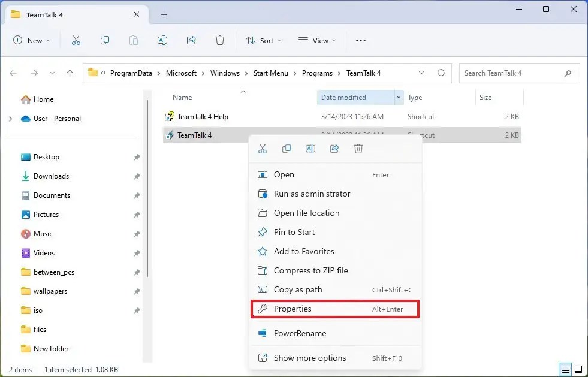This screenshot has width=588, height=377.
Task: Open the See more ellipsis menu
Action: tap(360, 40)
